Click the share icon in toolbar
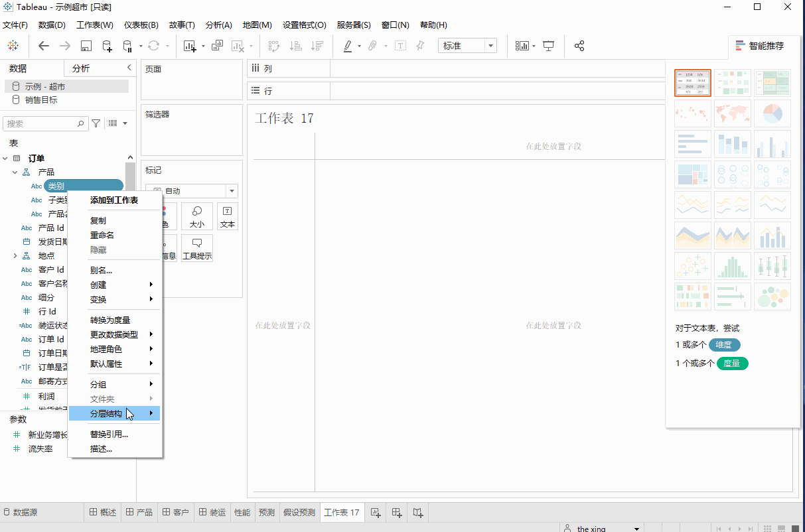 tap(579, 46)
